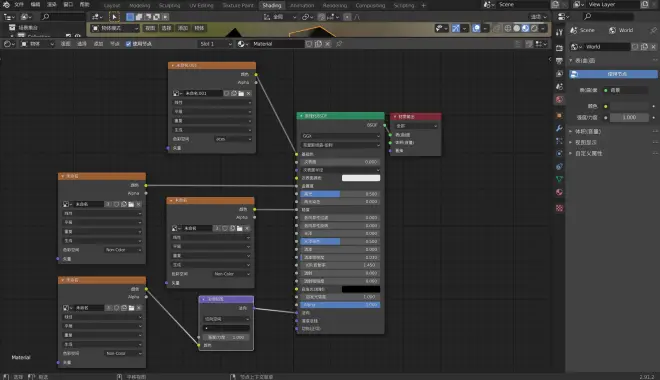This screenshot has width=660, height=380.
Task: Click the Blender logo in the top menu bar
Action: click(6, 5)
